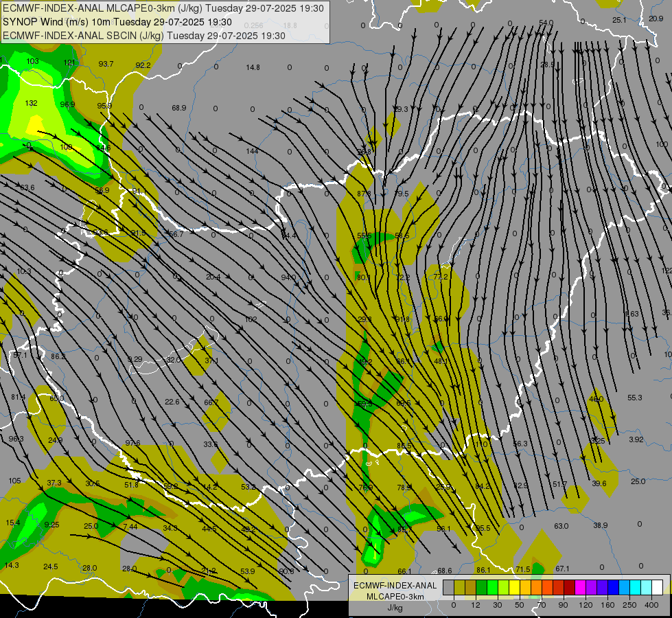Click the dark green legend swatch above 12

[x=482, y=588]
